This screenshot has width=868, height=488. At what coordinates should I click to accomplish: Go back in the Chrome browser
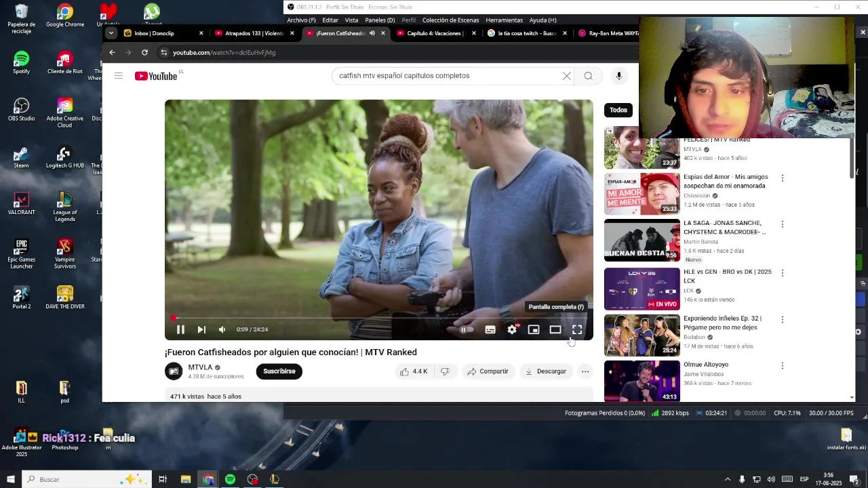tap(112, 52)
